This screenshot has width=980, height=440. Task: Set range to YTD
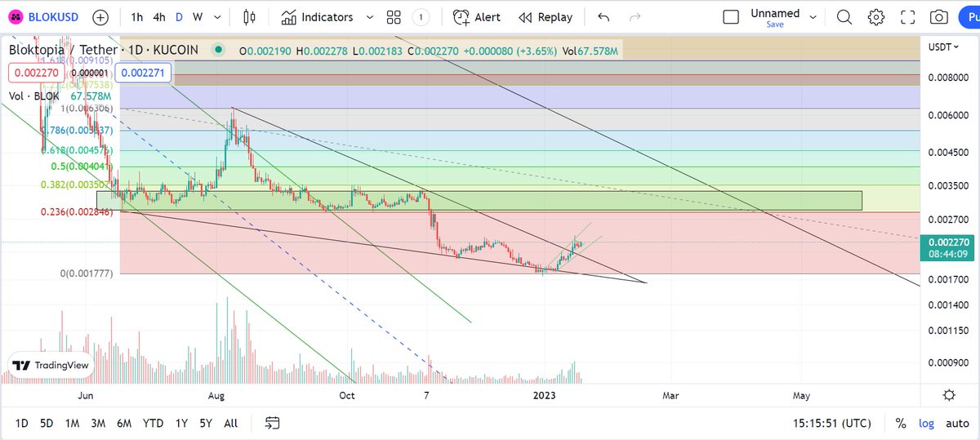[153, 423]
